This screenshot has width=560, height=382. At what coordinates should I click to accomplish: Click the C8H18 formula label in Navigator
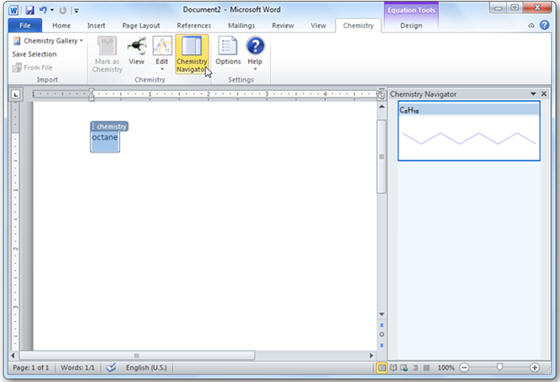tap(409, 110)
